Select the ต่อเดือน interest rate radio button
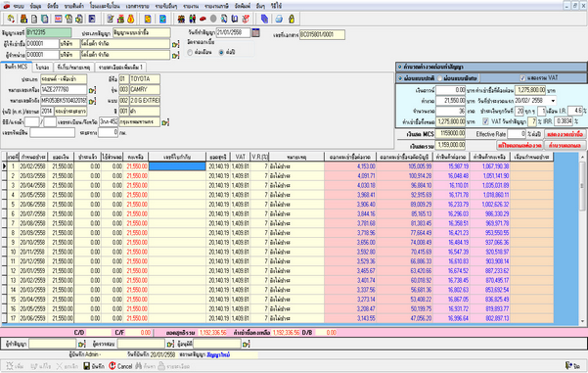Viewport: 588px width, 373px height. [x=190, y=53]
